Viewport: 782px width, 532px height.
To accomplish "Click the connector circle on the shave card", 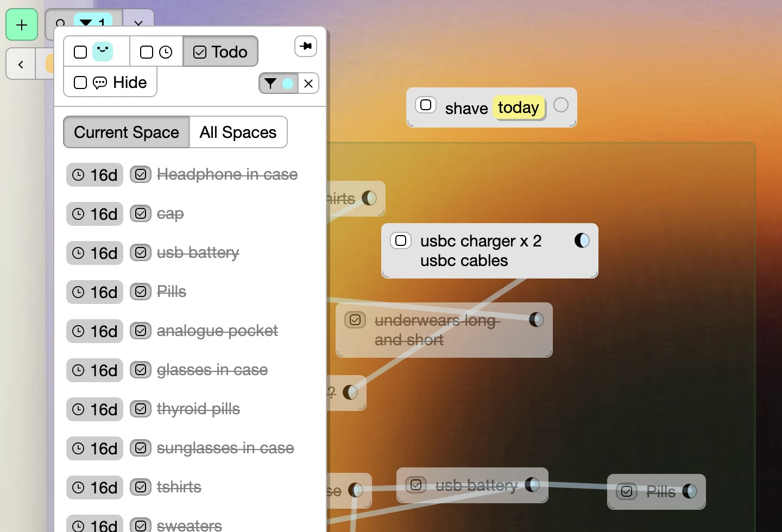I will (561, 105).
